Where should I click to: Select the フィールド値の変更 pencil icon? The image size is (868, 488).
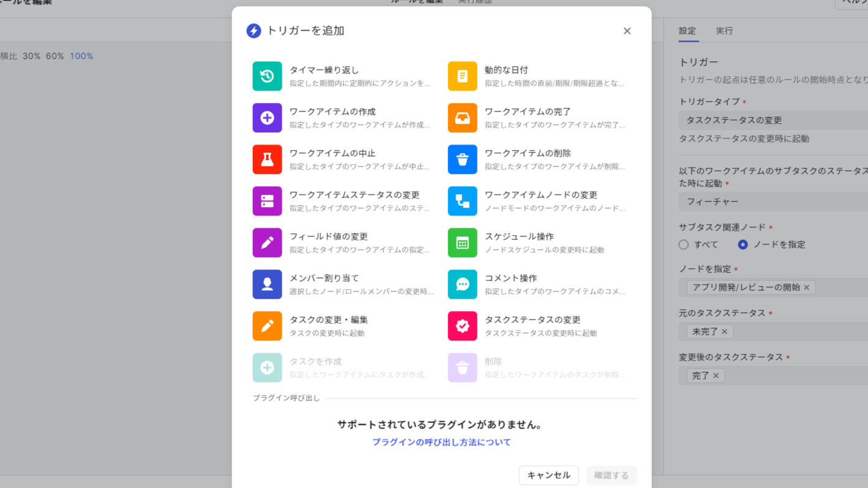[267, 242]
